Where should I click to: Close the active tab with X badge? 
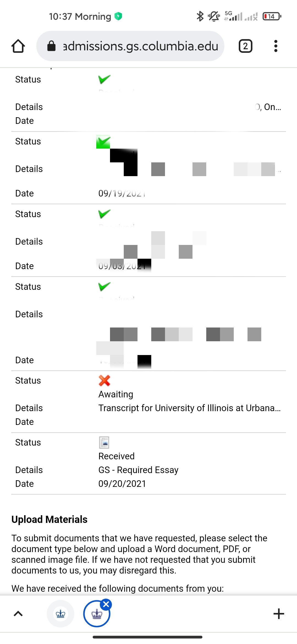pyautogui.click(x=106, y=604)
